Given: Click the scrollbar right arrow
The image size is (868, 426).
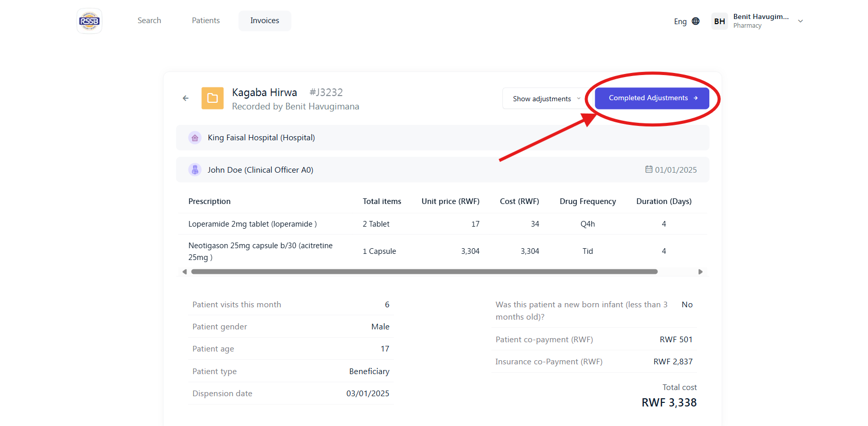Looking at the screenshot, I should coord(701,272).
